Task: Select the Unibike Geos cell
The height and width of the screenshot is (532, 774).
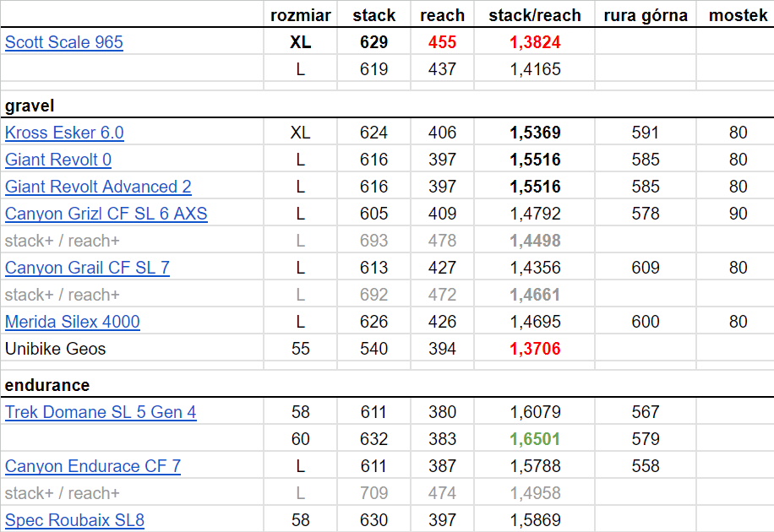Action: click(x=56, y=349)
